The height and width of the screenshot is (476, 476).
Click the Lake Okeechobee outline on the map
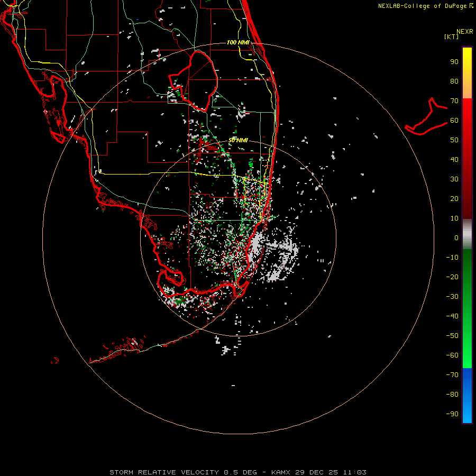tap(194, 81)
